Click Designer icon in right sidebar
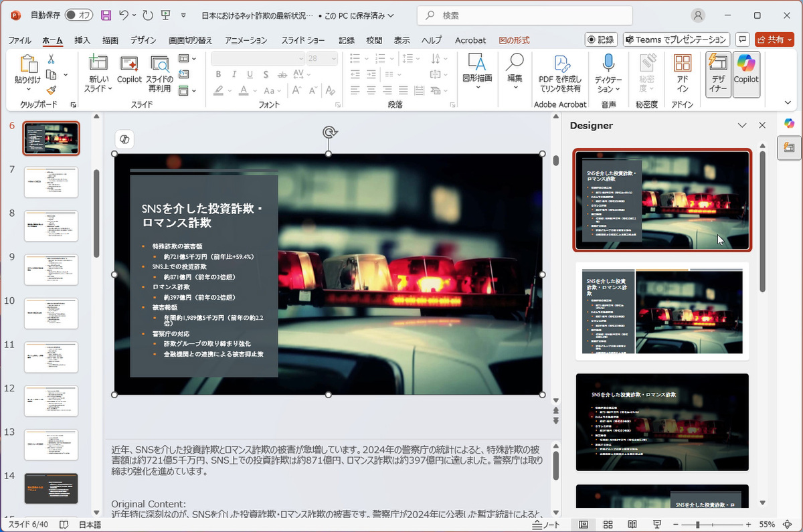 click(x=790, y=147)
